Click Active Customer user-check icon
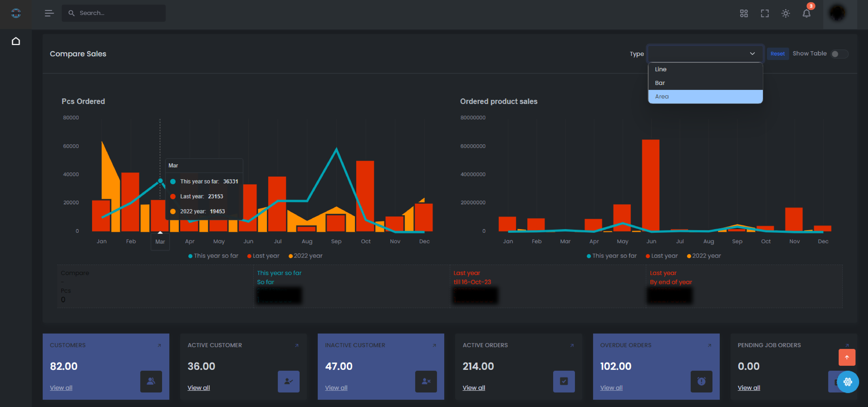This screenshot has width=868, height=407. tap(288, 381)
